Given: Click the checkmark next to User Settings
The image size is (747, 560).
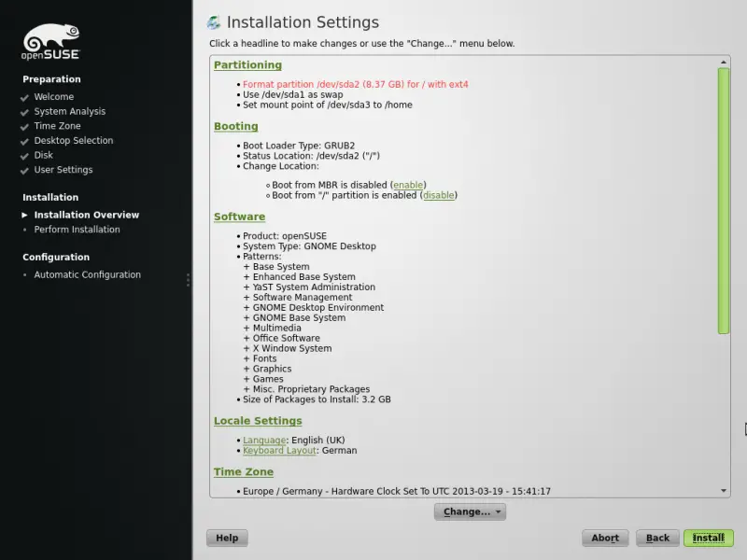Looking at the screenshot, I should point(25,171).
